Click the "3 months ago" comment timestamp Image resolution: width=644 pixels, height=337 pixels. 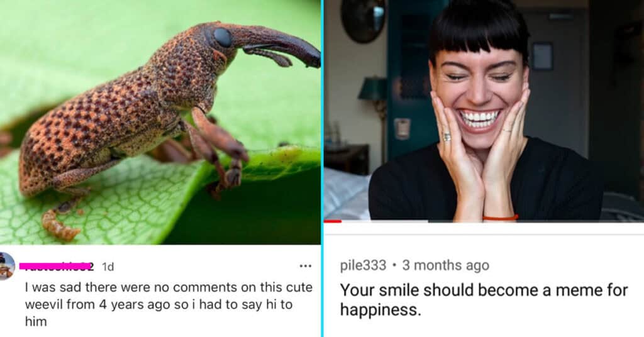446,265
